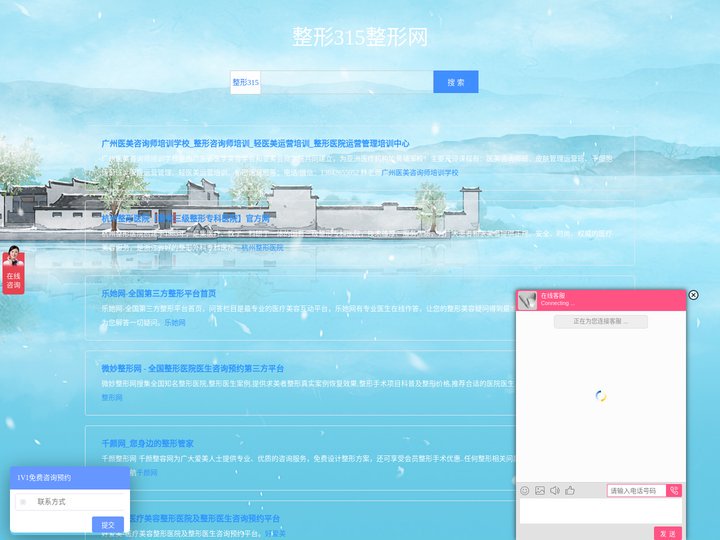The image size is (720, 540).
Task: Open 乐她网-全国第三方整形平台首页 result
Action: click(159, 293)
